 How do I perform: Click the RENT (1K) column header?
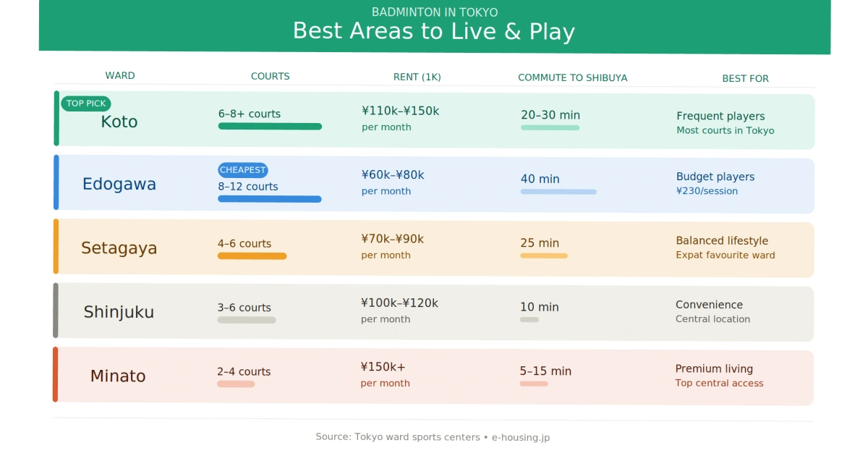click(417, 77)
